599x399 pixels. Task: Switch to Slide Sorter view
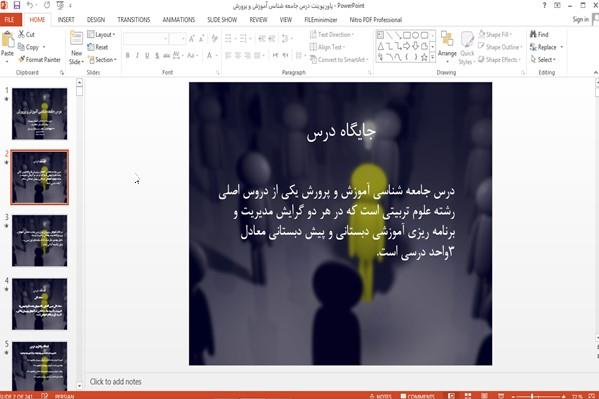pos(468,396)
